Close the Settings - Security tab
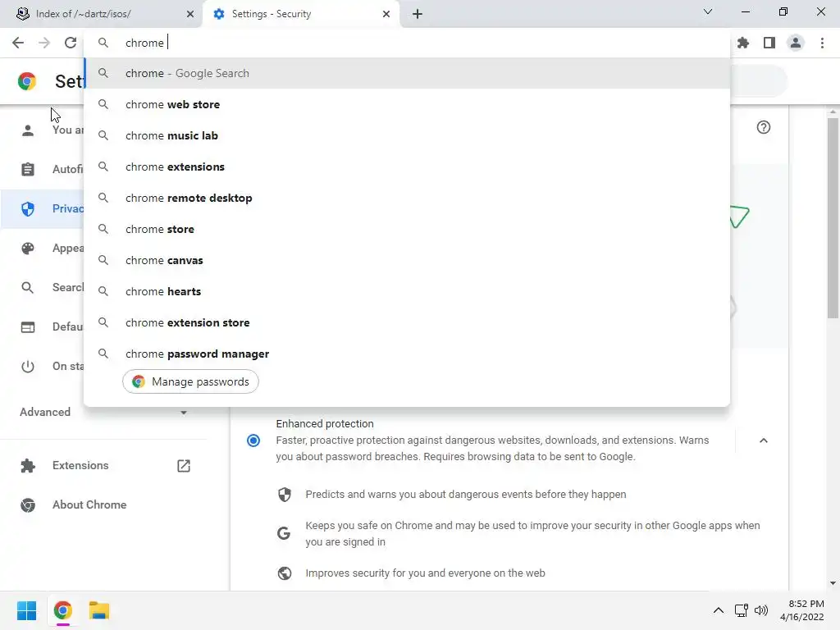840x630 pixels. (386, 14)
